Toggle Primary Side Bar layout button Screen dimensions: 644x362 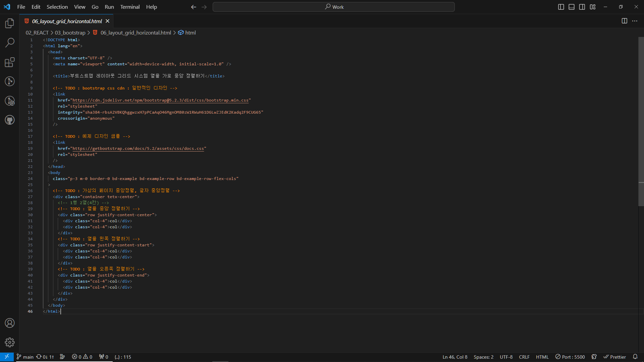point(561,7)
